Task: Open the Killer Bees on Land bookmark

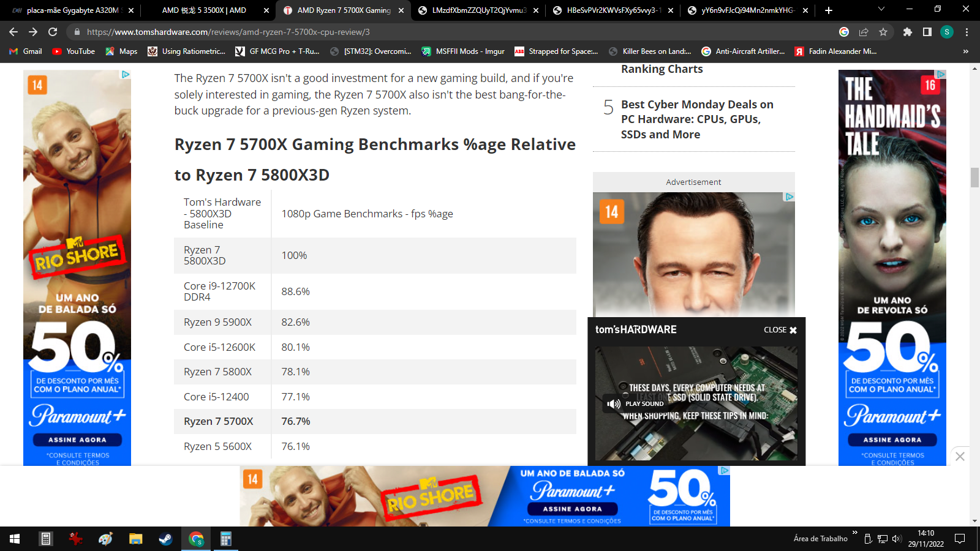Action: tap(650, 51)
